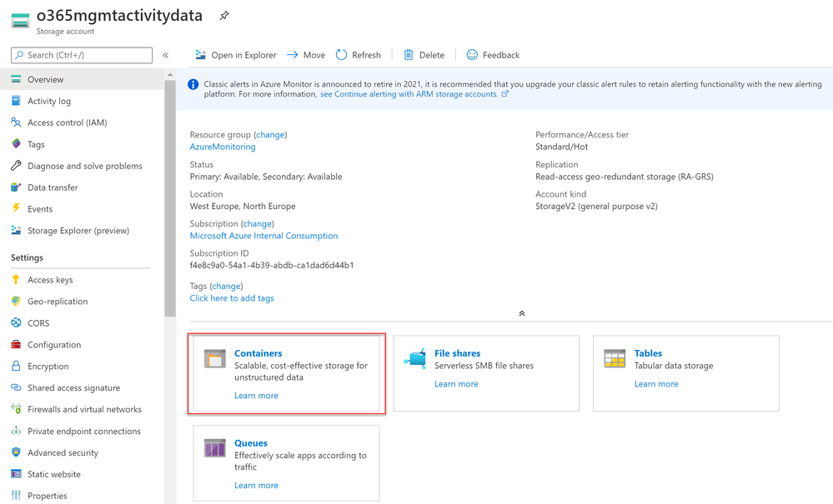Viewport: 833px width, 504px height.
Task: Click the Refresh icon
Action: pyautogui.click(x=341, y=55)
